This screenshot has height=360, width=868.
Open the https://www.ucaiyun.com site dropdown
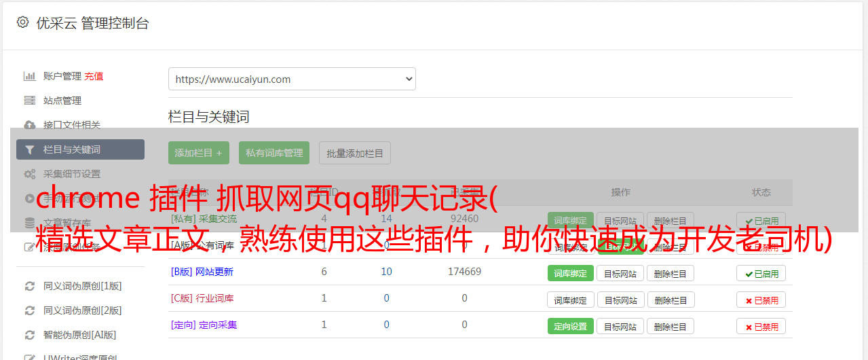click(292, 79)
